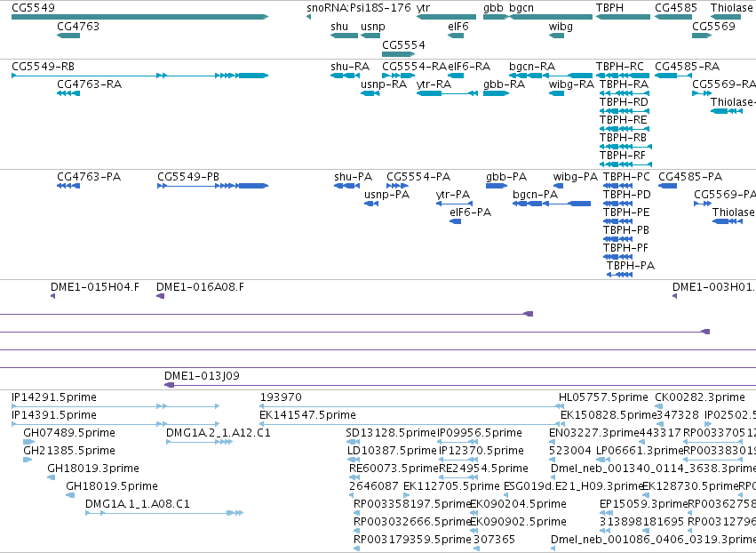This screenshot has width=756, height=553.
Task: Select the CG4763-RA transcript
Action: pyautogui.click(x=68, y=93)
